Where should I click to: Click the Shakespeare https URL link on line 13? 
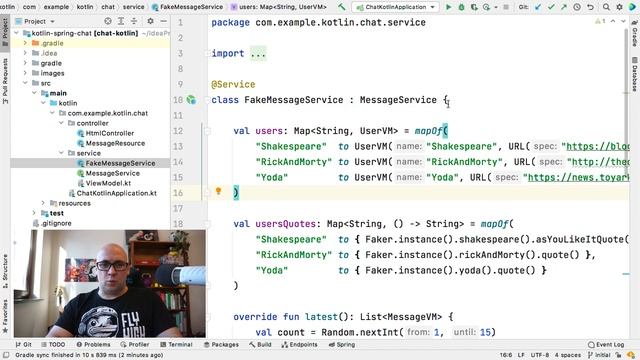[x=598, y=147]
